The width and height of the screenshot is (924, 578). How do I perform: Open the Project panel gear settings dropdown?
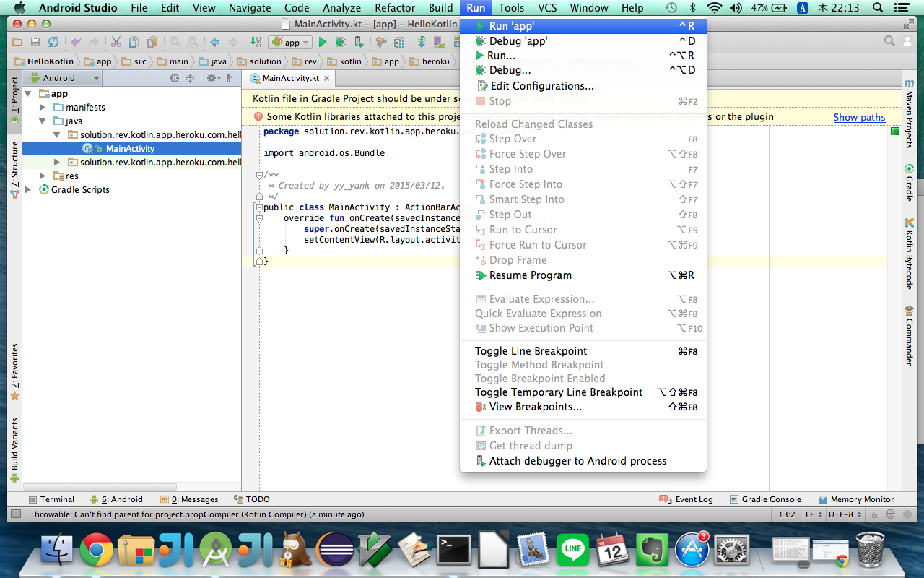click(x=212, y=78)
